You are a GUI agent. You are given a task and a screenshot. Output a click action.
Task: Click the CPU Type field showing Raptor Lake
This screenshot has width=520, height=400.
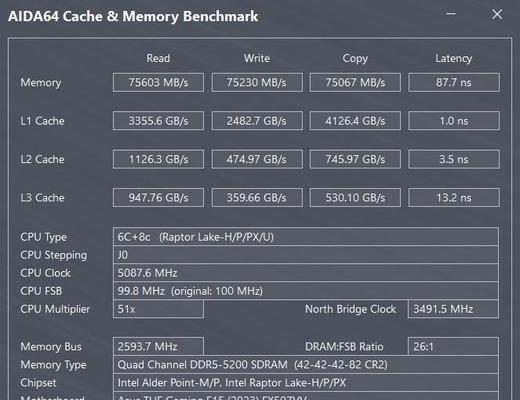click(306, 237)
